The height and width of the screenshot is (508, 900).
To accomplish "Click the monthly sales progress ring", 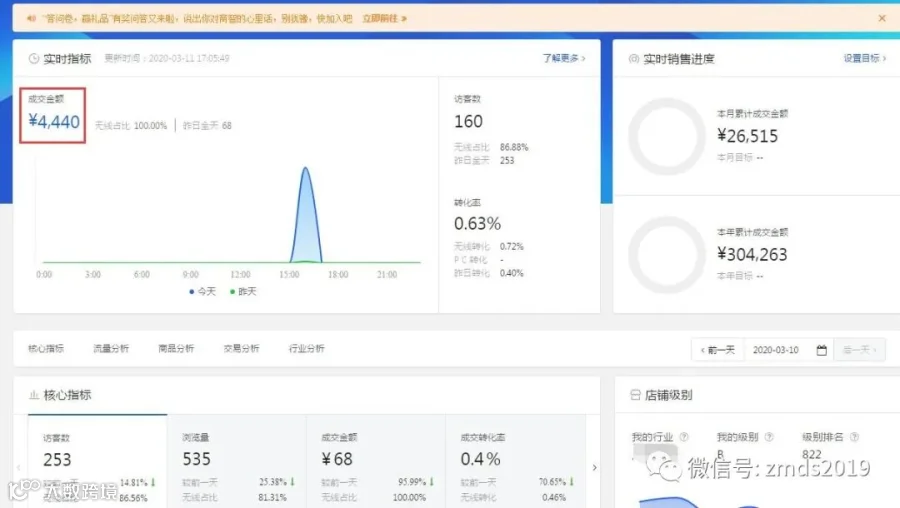I will coord(666,137).
